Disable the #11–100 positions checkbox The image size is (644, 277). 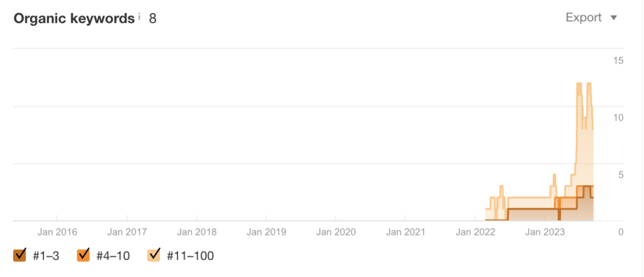tap(154, 255)
